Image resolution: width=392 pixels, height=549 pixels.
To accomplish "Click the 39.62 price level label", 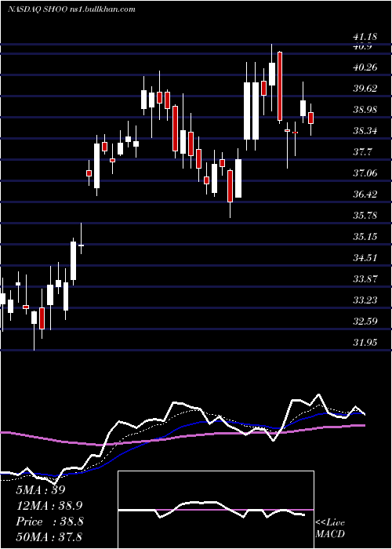I will coord(365,88).
